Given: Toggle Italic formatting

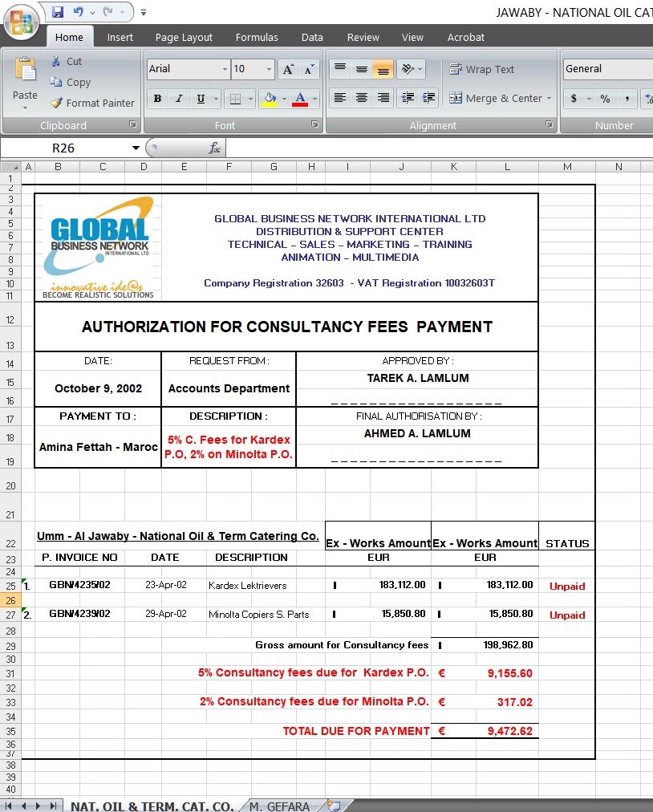Looking at the screenshot, I should coord(179,99).
